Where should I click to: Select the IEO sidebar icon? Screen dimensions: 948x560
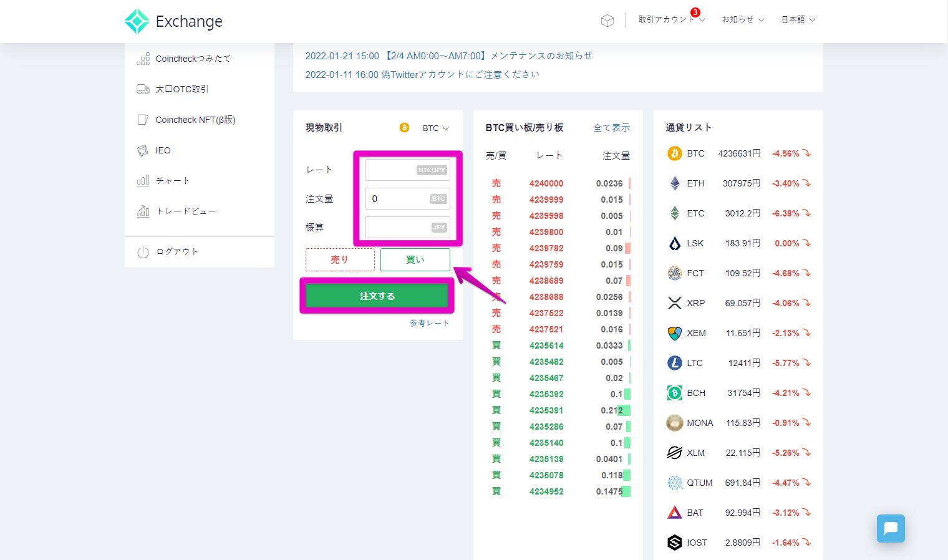coord(143,150)
